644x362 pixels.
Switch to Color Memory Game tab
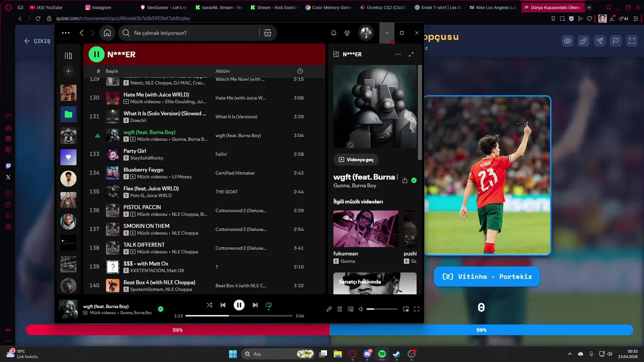328,8
